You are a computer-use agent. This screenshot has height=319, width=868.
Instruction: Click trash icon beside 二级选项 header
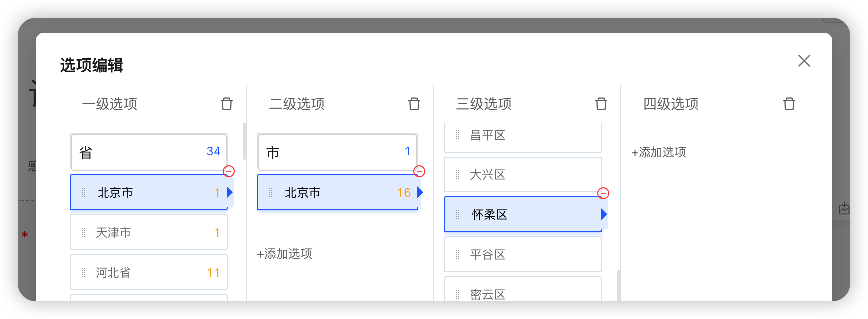pyautogui.click(x=414, y=104)
